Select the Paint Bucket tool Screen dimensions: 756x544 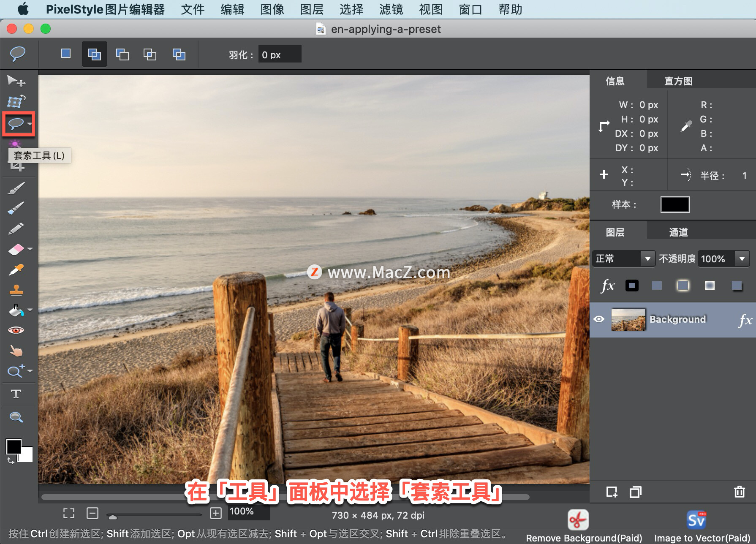pyautogui.click(x=16, y=311)
